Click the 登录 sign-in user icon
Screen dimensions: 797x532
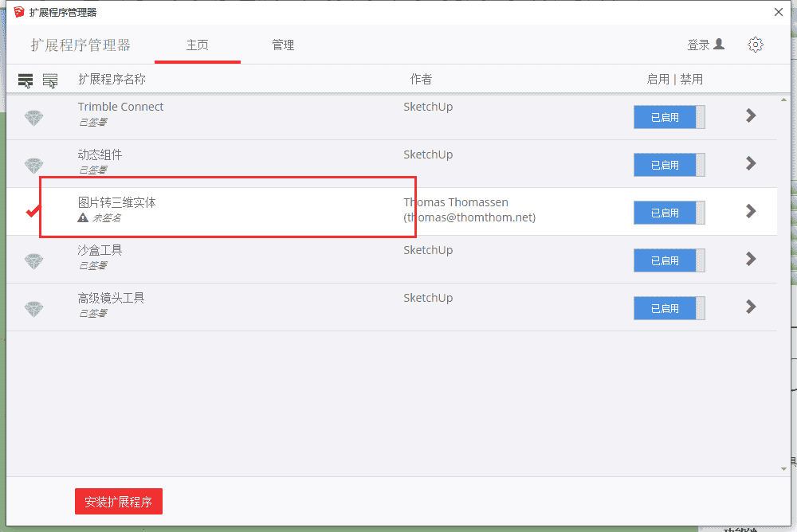point(719,45)
